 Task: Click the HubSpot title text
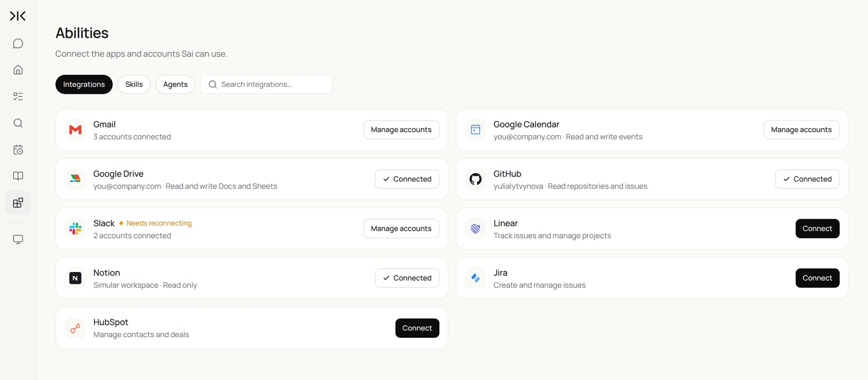[111, 322]
